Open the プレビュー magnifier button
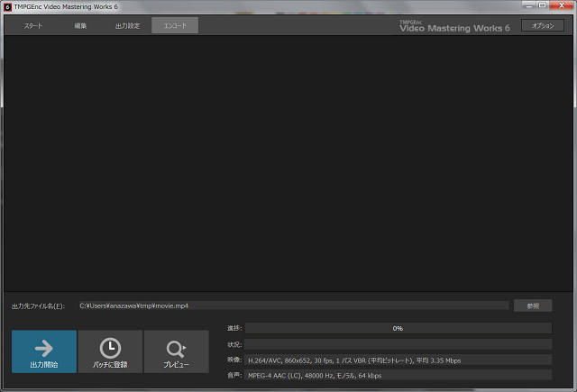Screen dimensions: 577x392 (x=176, y=351)
